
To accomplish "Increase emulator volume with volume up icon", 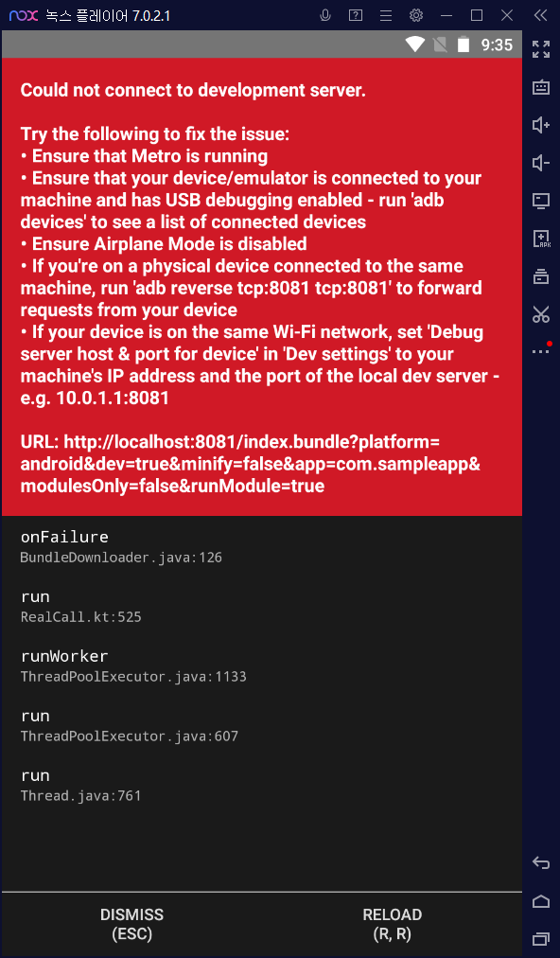I will pyautogui.click(x=540, y=125).
